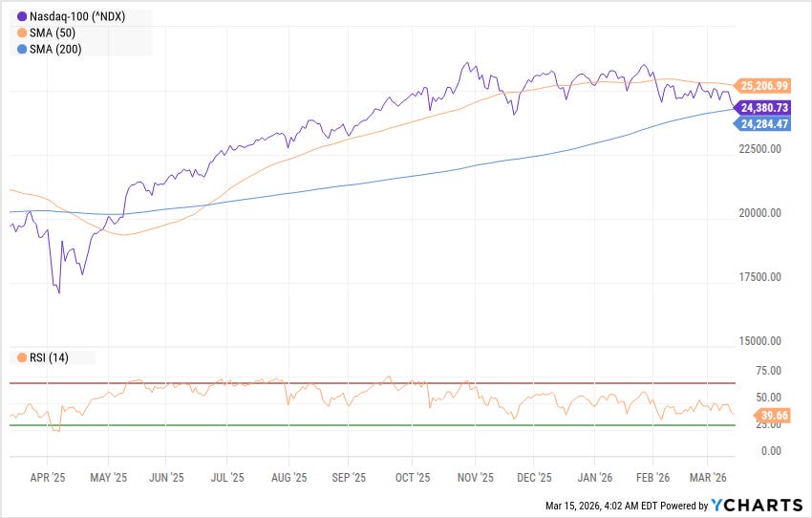Click the MAY '25 date axis label
812x518 pixels.
pyautogui.click(x=108, y=478)
